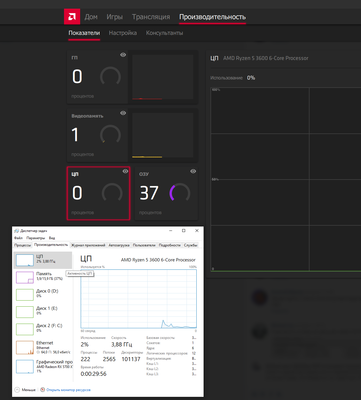Open Параметры menu in Task Manager
The width and height of the screenshot is (361, 400).
pos(36,238)
